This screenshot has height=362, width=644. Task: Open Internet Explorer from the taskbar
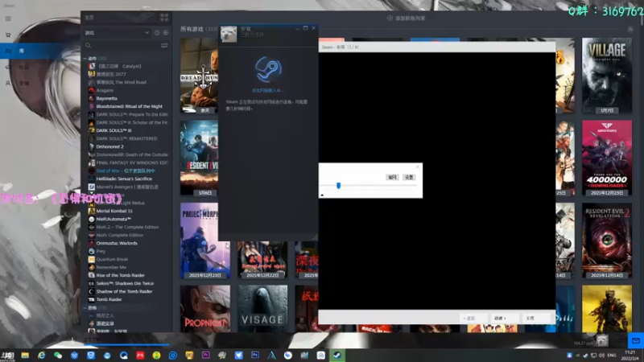42,356
